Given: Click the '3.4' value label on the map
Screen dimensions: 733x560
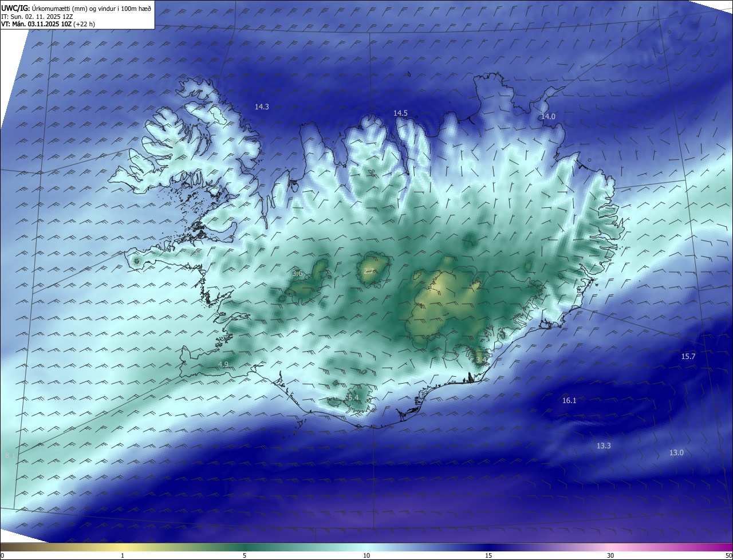Looking at the screenshot, I should (x=480, y=360).
